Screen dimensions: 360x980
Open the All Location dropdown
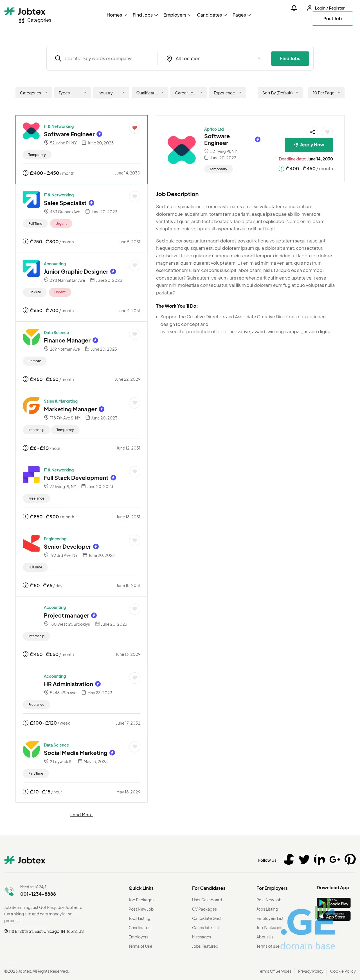point(213,59)
